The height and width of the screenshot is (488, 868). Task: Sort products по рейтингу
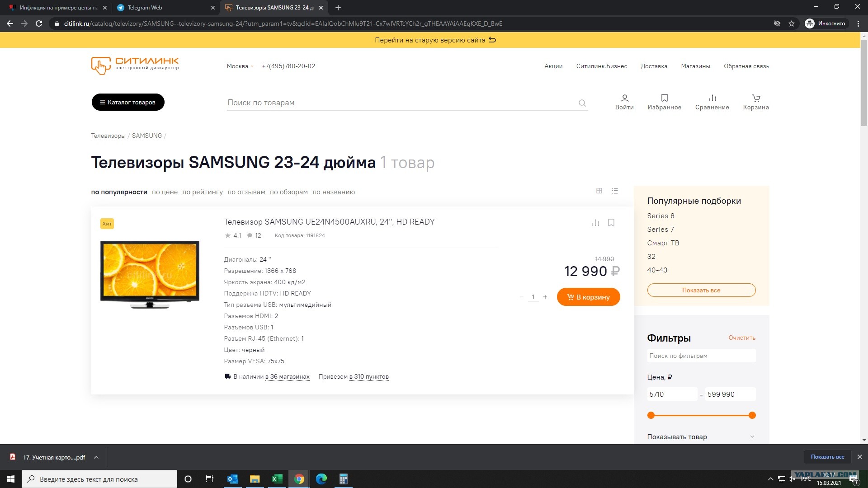click(203, 192)
